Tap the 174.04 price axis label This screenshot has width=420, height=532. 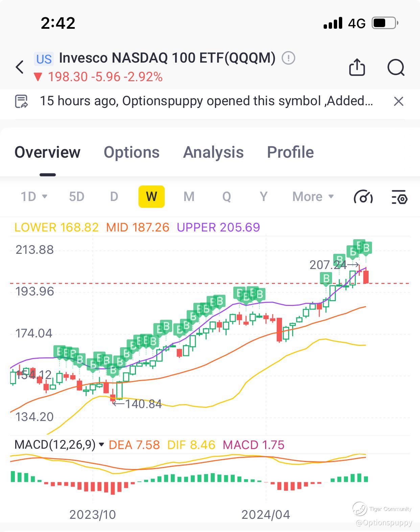pyautogui.click(x=34, y=333)
